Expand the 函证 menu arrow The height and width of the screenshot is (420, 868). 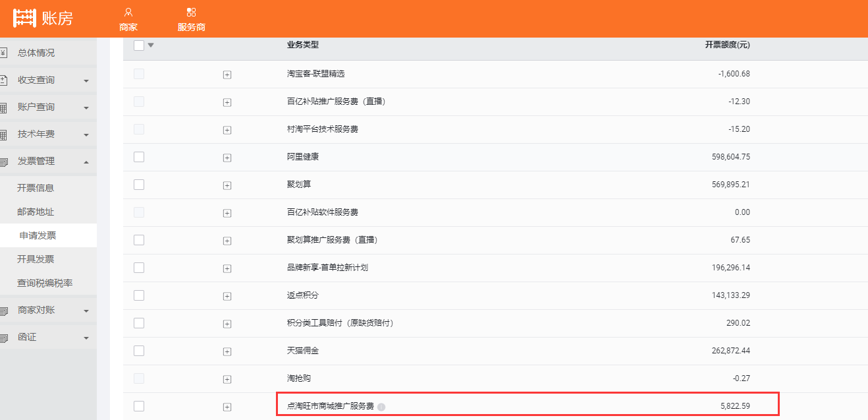point(86,338)
